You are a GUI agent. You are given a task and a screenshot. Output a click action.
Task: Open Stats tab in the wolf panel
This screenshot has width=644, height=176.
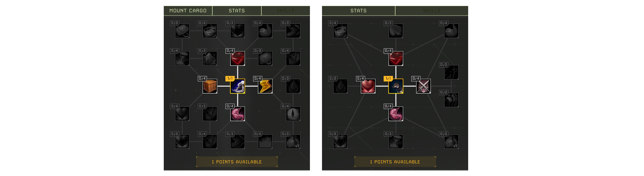(x=358, y=11)
